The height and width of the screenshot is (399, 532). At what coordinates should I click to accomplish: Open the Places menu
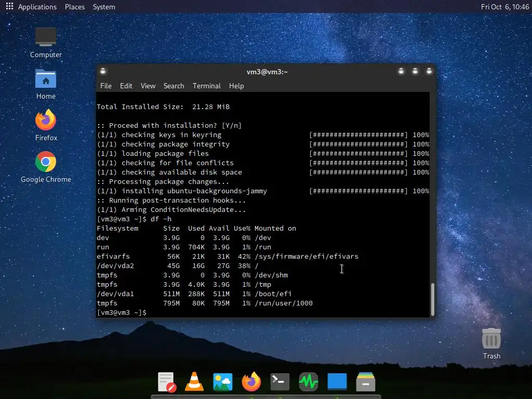click(x=75, y=7)
